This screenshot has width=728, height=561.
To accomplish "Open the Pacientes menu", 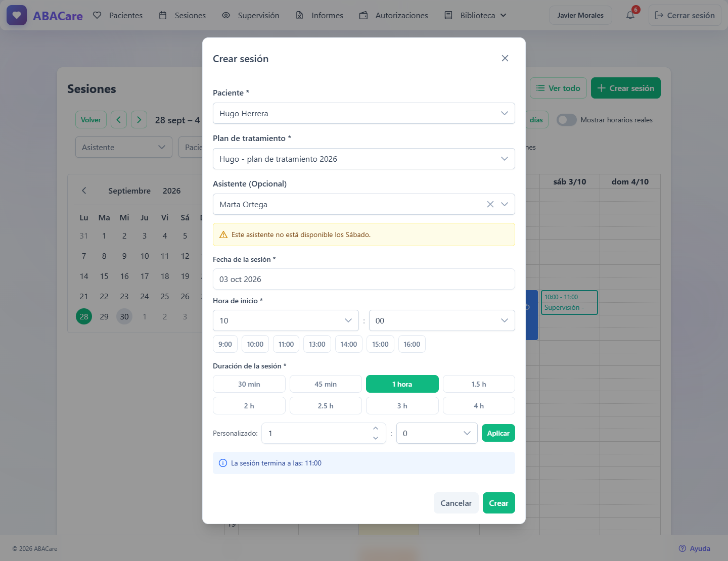I will [118, 15].
